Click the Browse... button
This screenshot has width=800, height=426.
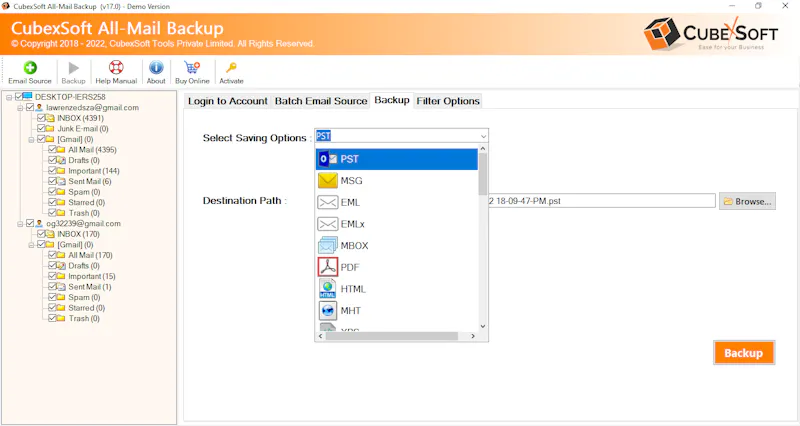coord(748,201)
